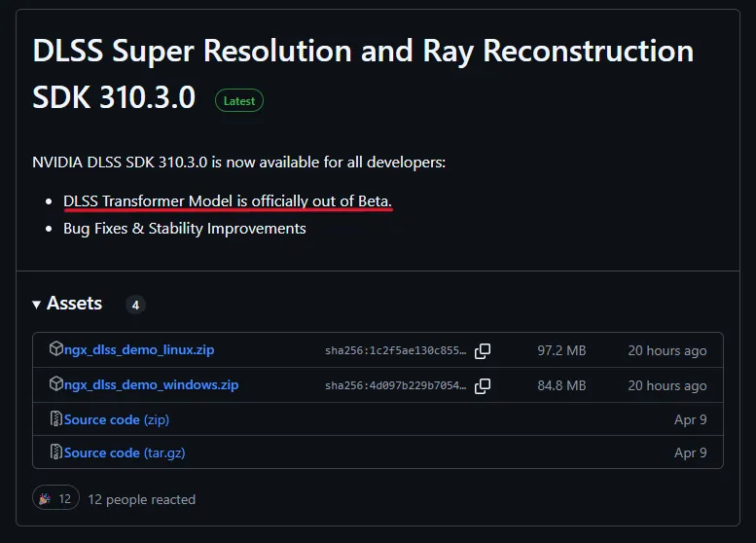This screenshot has width=756, height=543.
Task: Click the package icon beside ngx_dlss_demo_windows.zip
Action: (55, 385)
